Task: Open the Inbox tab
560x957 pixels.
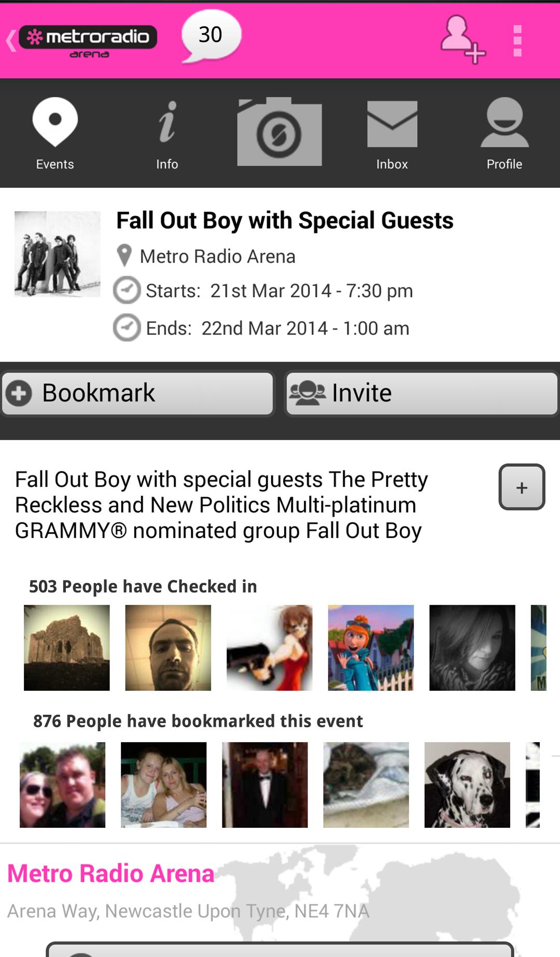Action: 392,133
